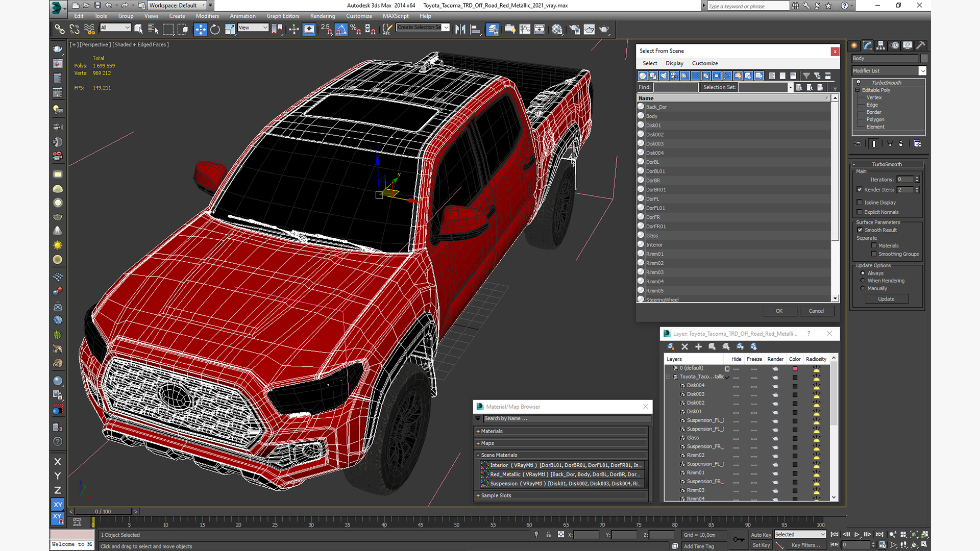This screenshot has width=980, height=551.
Task: Select the Move tool in main toolbar
Action: tap(201, 30)
